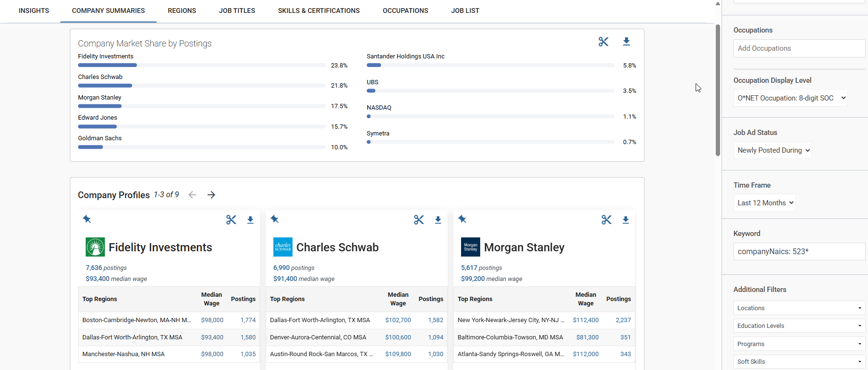Select the COMPANY SUMMARIES tab

pyautogui.click(x=108, y=11)
